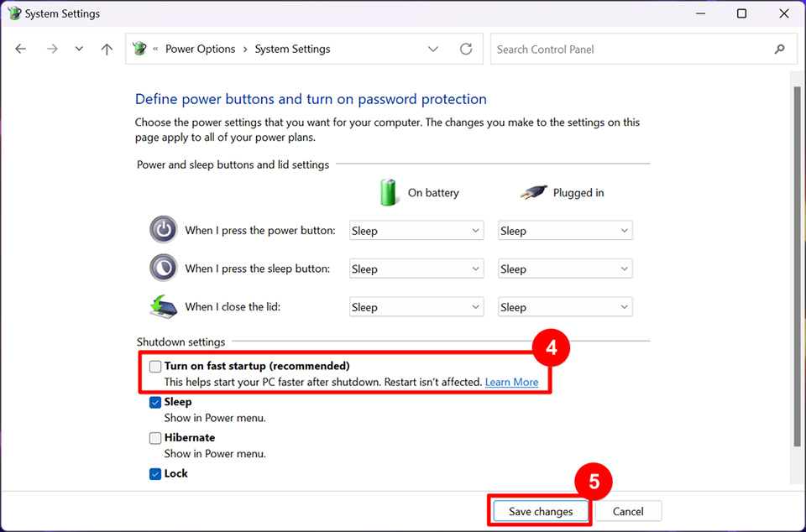Open power button On battery dropdown
806x532 pixels.
(x=416, y=231)
